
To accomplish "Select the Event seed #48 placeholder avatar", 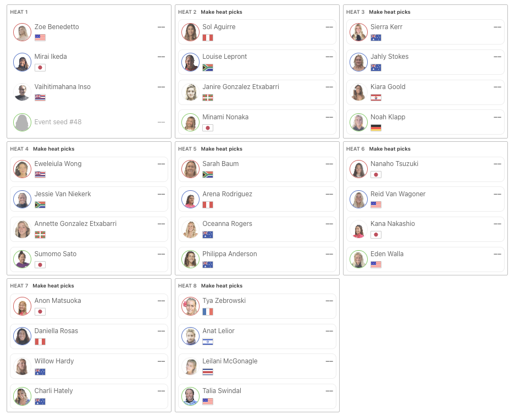I will pyautogui.click(x=22, y=122).
